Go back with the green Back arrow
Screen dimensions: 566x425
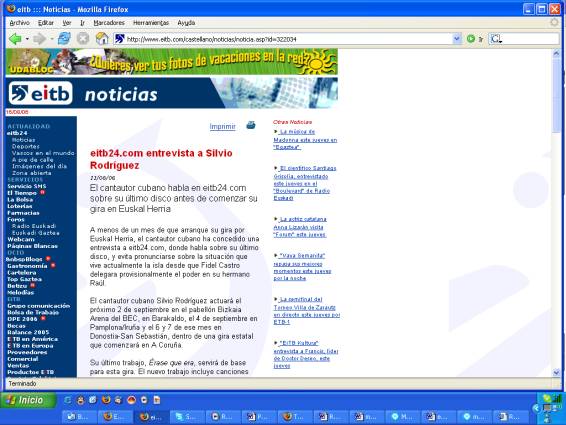coord(15,39)
